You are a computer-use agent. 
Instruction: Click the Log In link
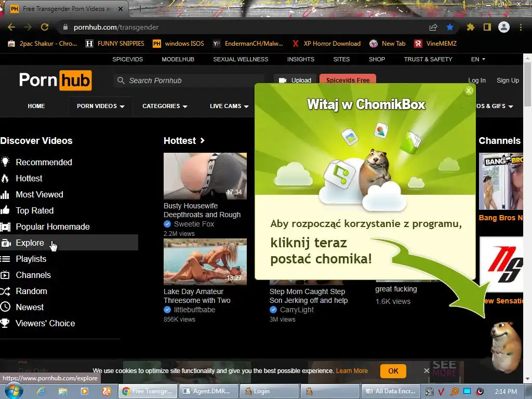point(477,81)
